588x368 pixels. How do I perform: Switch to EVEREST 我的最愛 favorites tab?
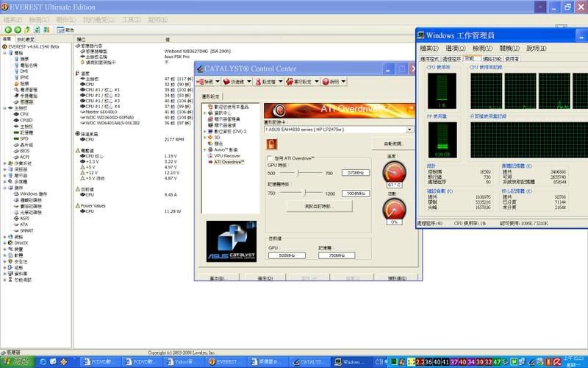(x=26, y=40)
